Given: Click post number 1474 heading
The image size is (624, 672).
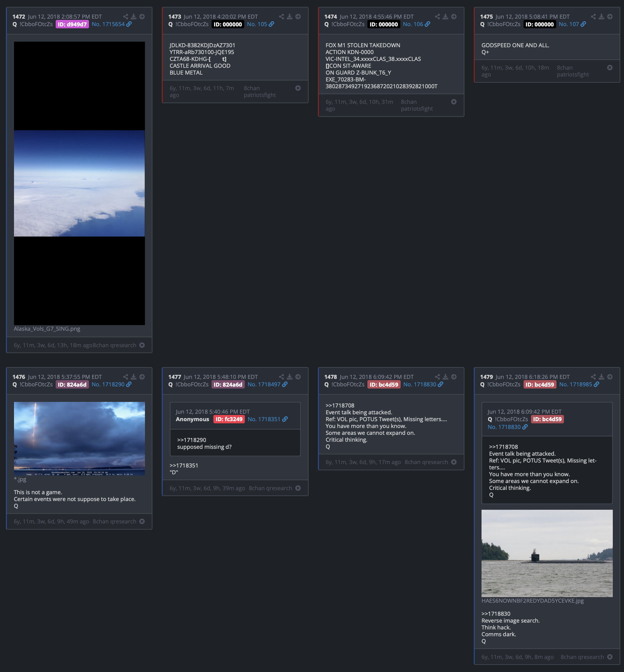Looking at the screenshot, I should 331,16.
